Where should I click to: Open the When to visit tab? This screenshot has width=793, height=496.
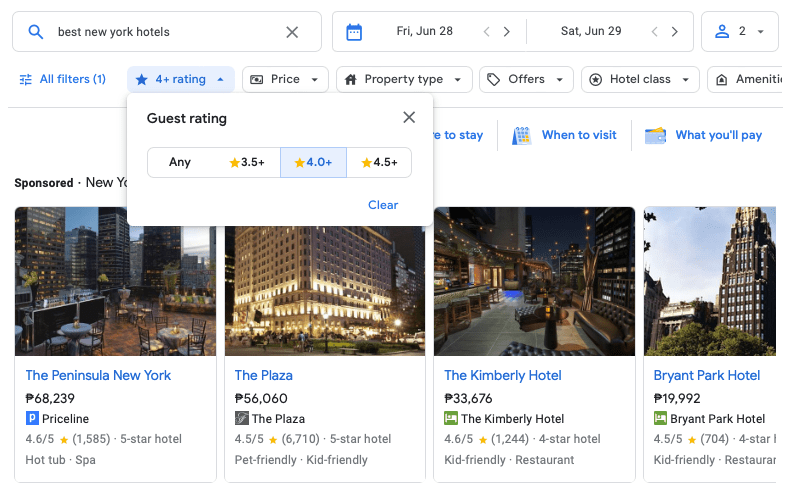pyautogui.click(x=564, y=135)
